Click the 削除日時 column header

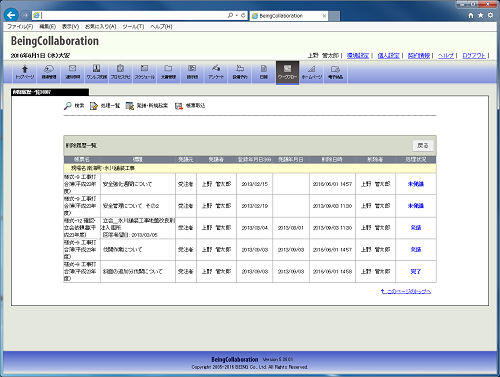[332, 160]
